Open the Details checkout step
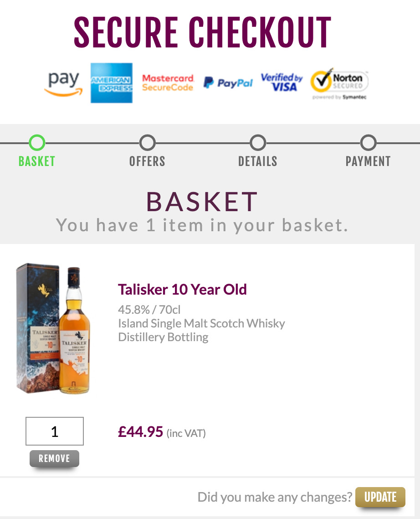This screenshot has width=420, height=519. pos(258,161)
